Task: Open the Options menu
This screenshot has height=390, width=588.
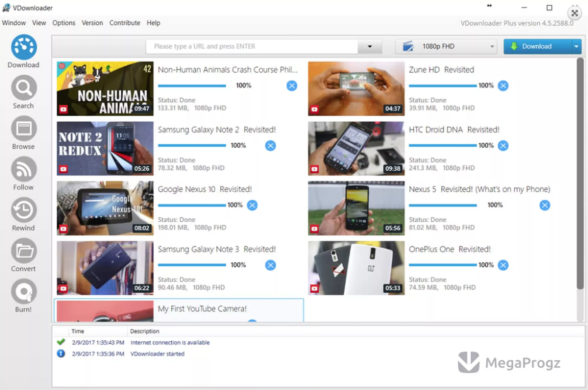Action: [64, 23]
